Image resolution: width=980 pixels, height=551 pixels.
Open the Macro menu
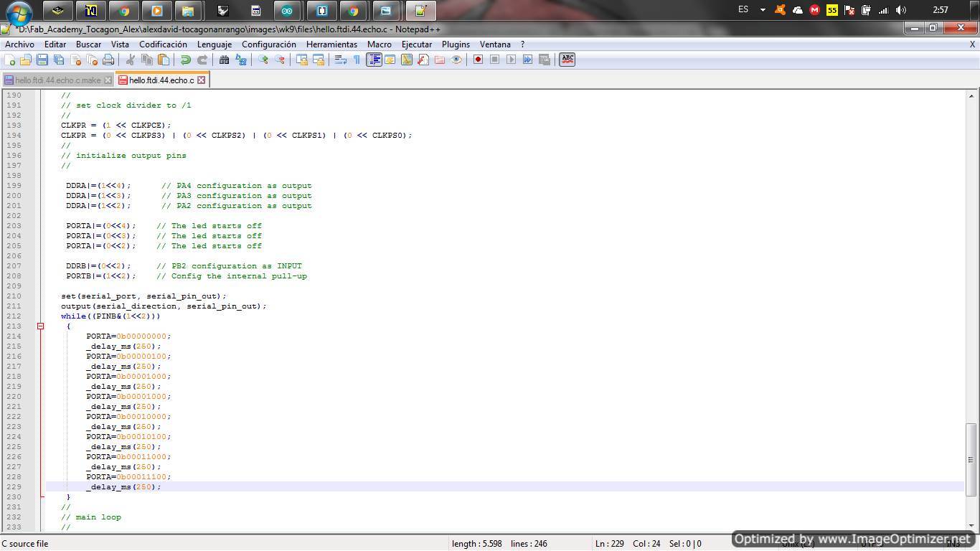380,44
